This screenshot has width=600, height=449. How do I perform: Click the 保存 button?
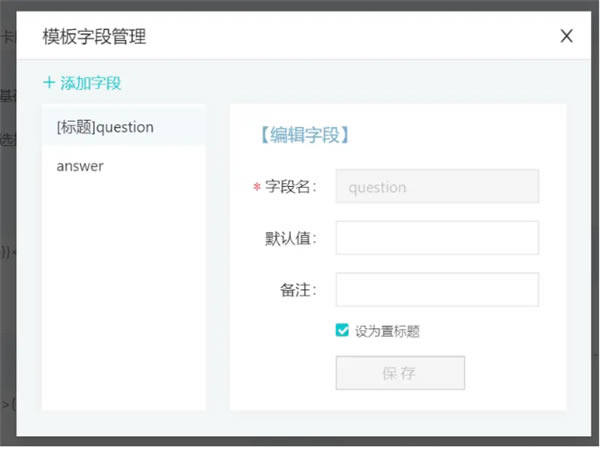[x=400, y=373]
